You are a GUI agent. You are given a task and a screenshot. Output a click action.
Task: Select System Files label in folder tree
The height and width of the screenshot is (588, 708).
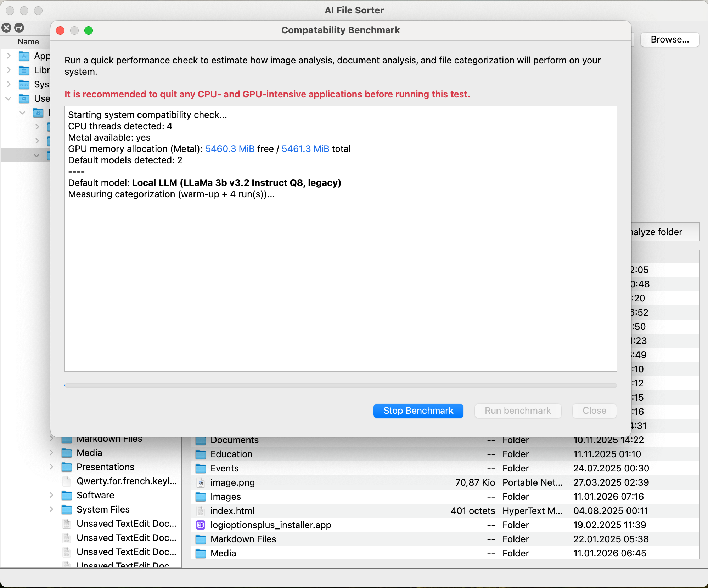(x=103, y=509)
